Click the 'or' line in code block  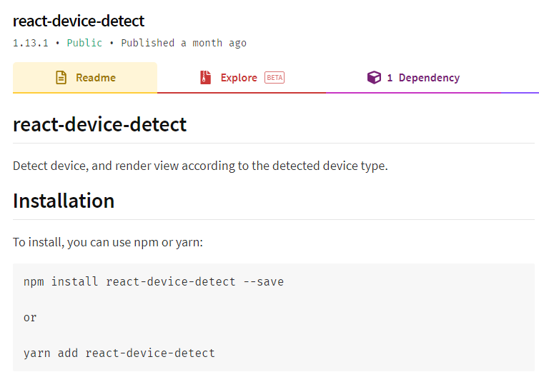pos(30,318)
